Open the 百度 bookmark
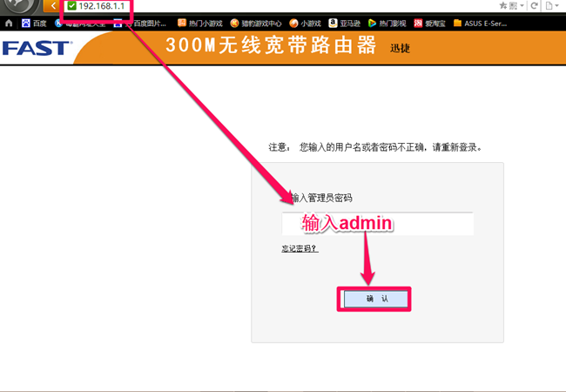The width and height of the screenshot is (566, 392). (34, 24)
